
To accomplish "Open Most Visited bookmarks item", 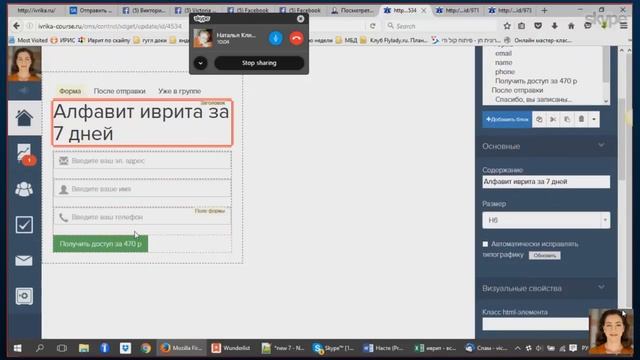I will [29, 40].
